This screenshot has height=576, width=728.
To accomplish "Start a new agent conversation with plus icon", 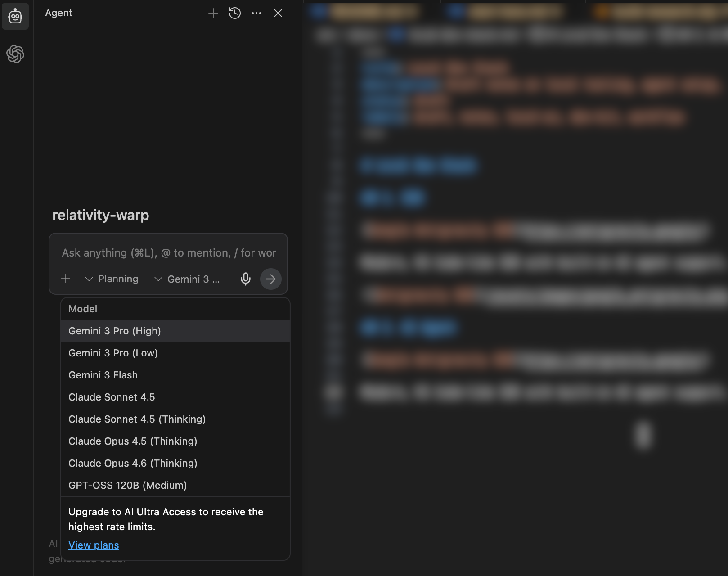I will click(213, 13).
